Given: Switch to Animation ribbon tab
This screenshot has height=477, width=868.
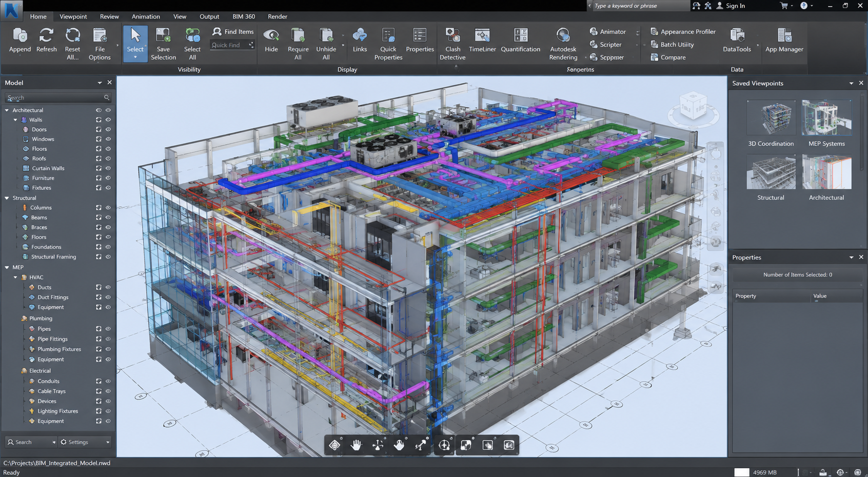Looking at the screenshot, I should [x=146, y=16].
